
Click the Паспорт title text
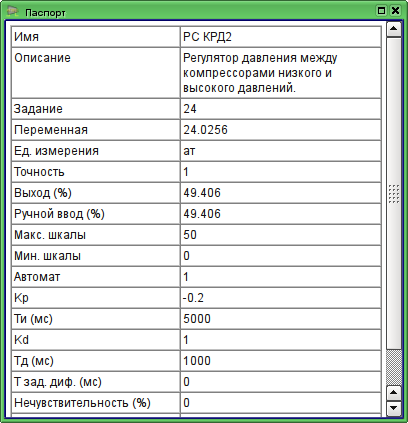tap(45, 13)
